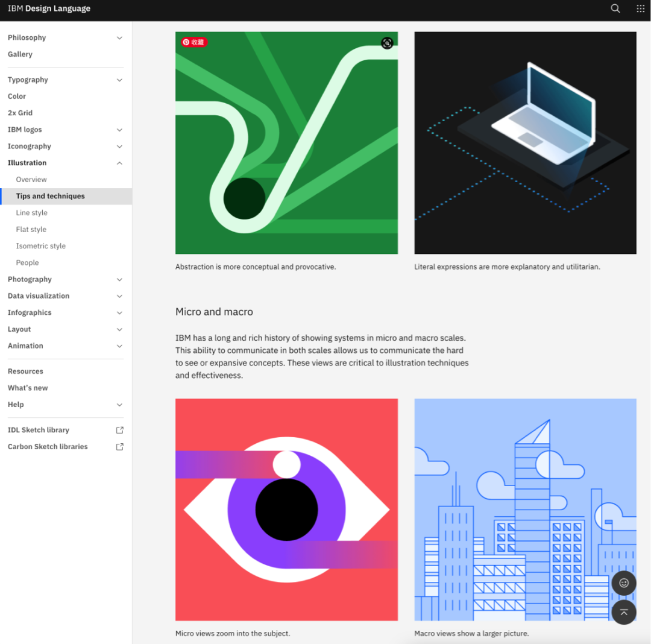Image resolution: width=651 pixels, height=644 pixels.
Task: Select Overview under Illustration
Action: coord(31,179)
